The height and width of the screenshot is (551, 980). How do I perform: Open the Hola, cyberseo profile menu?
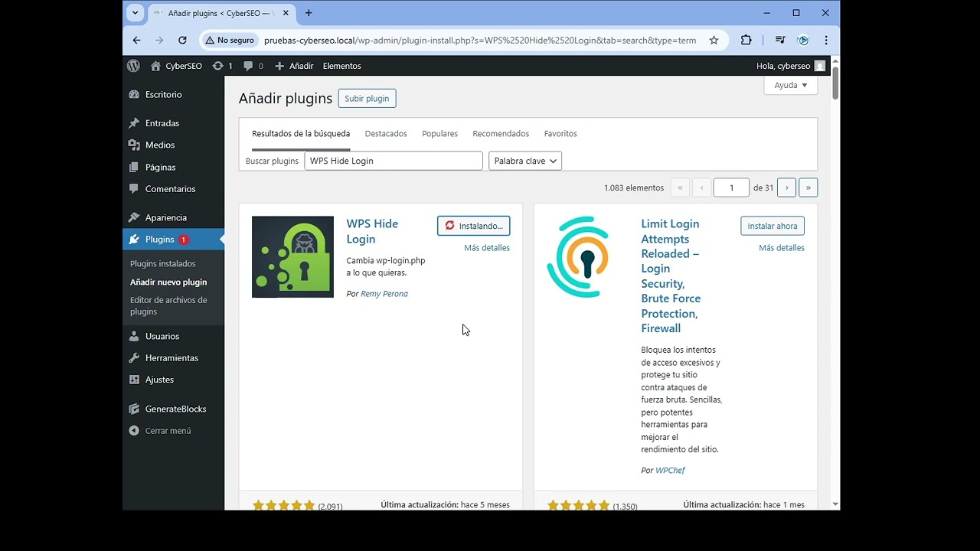tap(791, 66)
